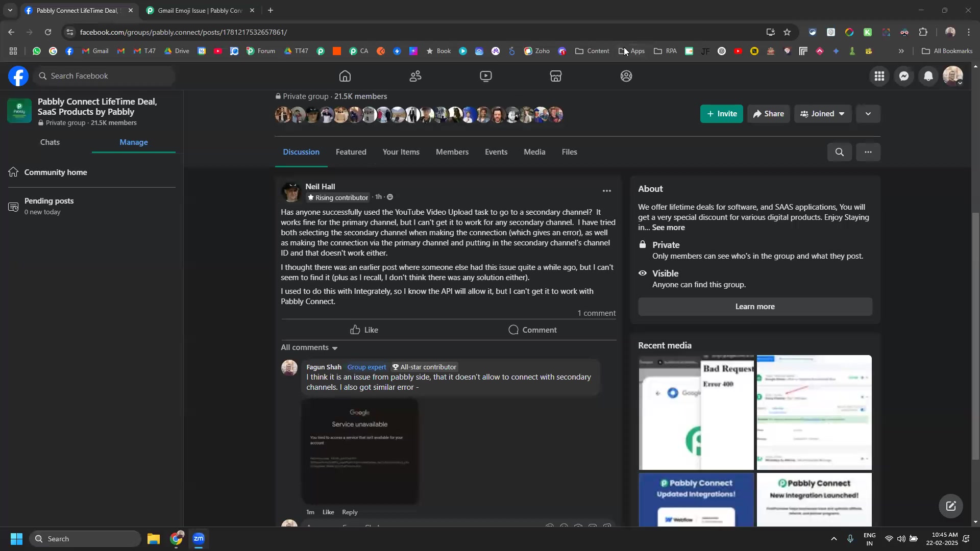Click the new message compose icon
This screenshot has width=980, height=551.
[x=951, y=506]
